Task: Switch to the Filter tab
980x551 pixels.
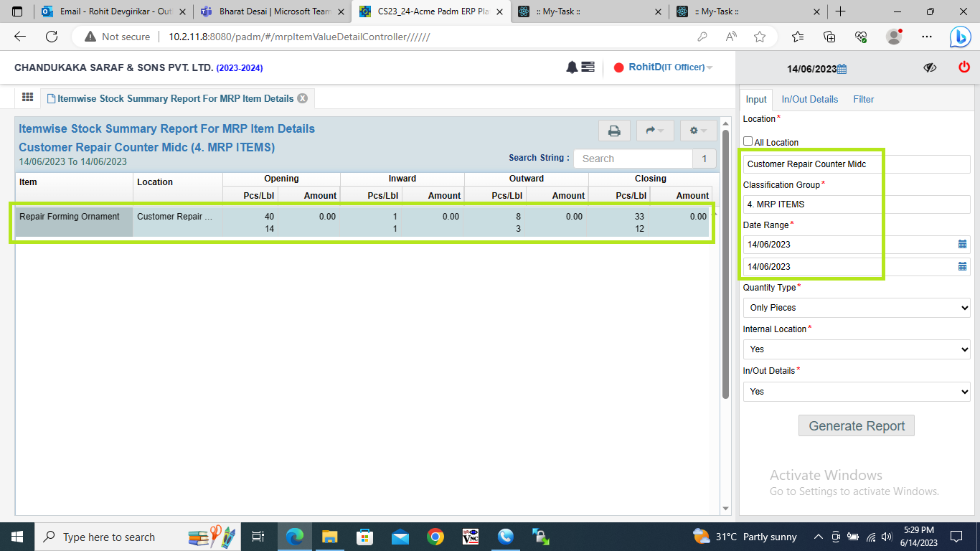Action: pos(864,99)
